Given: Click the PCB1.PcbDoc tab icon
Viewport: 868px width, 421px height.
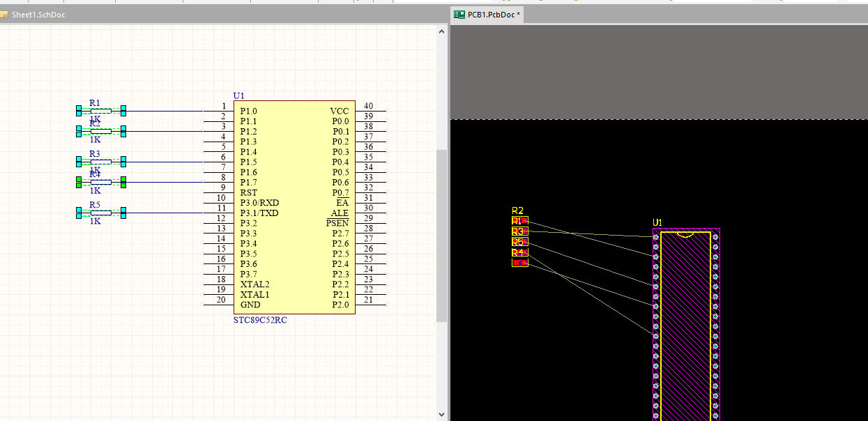Looking at the screenshot, I should point(459,15).
